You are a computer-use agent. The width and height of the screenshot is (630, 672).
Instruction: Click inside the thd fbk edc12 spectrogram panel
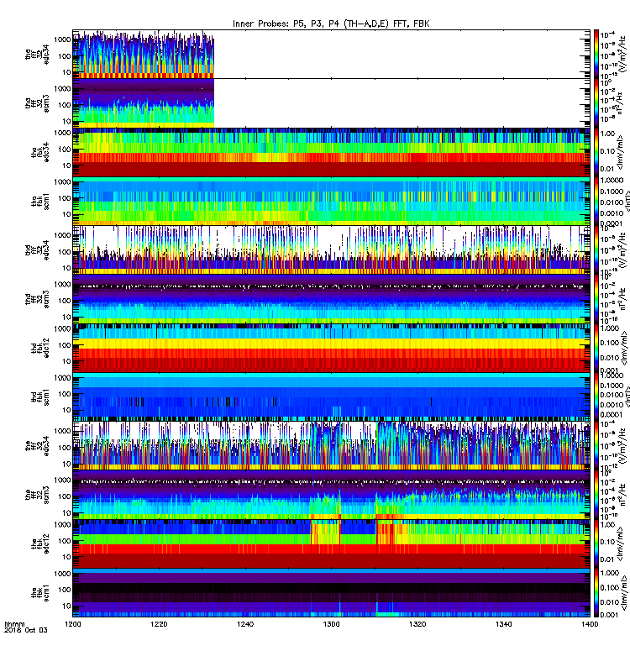(331, 348)
